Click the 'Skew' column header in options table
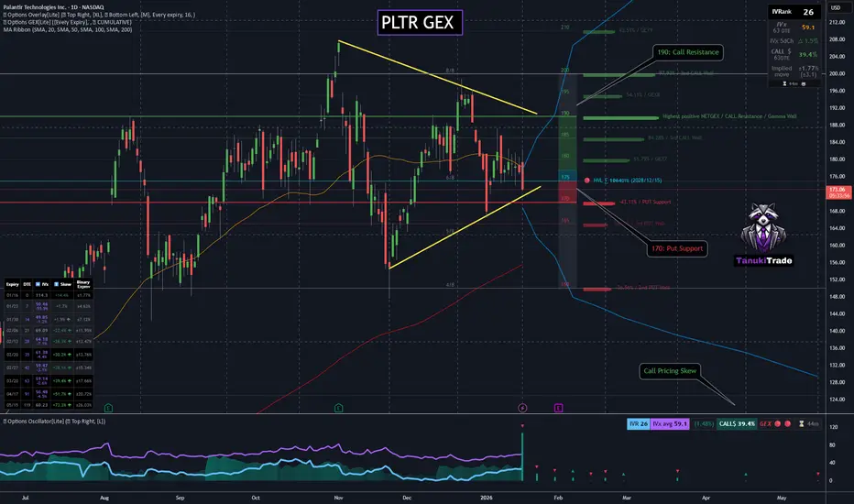The width and height of the screenshot is (854, 504). [x=63, y=284]
